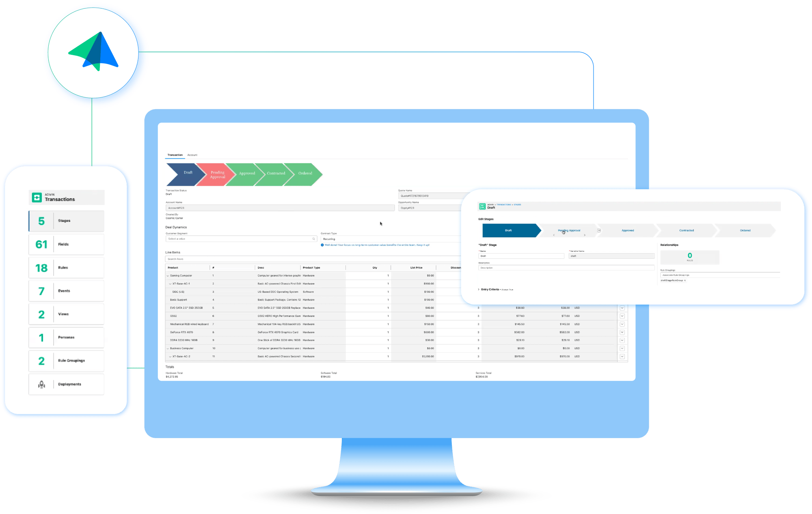Switch to the Transaction tab

click(173, 155)
